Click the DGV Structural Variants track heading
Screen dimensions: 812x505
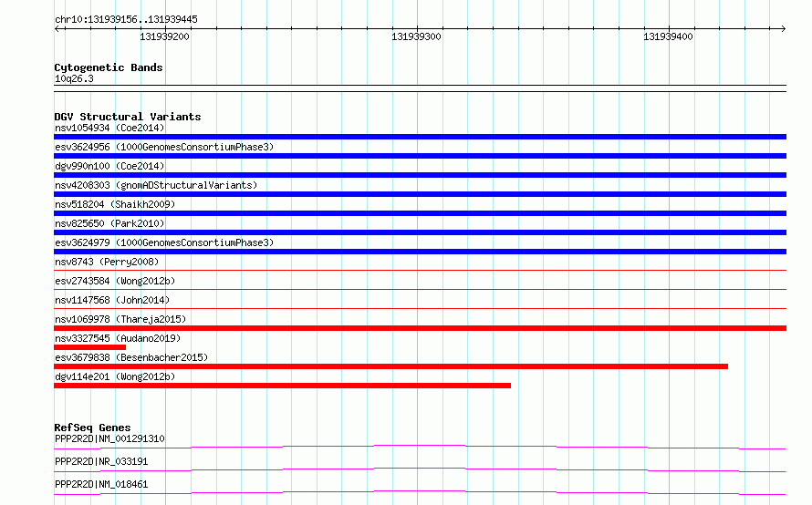[128, 117]
